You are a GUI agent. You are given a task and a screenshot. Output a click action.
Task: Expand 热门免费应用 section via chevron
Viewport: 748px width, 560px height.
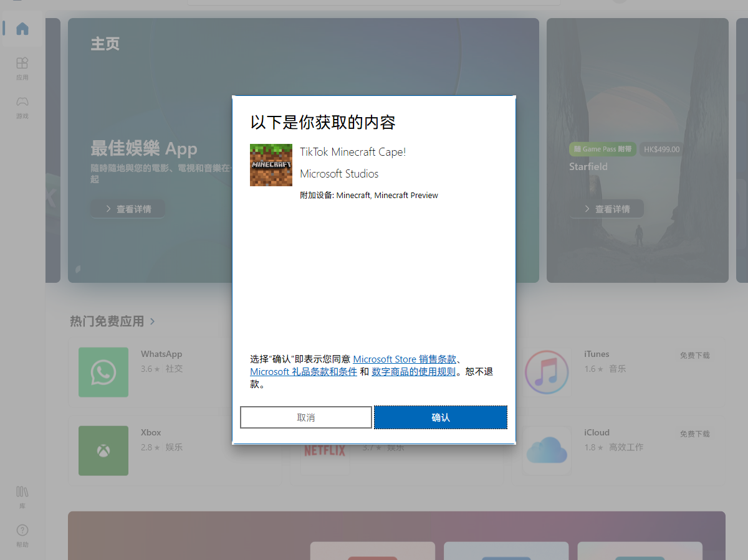point(153,321)
